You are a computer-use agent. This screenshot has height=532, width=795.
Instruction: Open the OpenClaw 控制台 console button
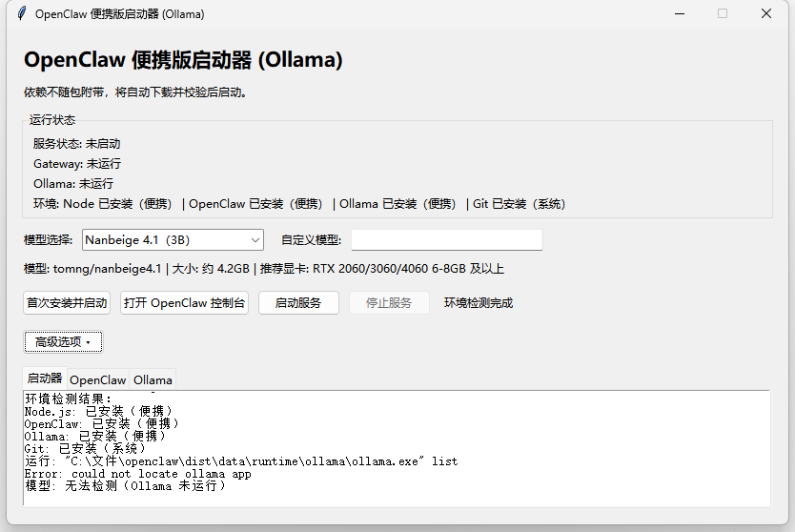pos(184,303)
